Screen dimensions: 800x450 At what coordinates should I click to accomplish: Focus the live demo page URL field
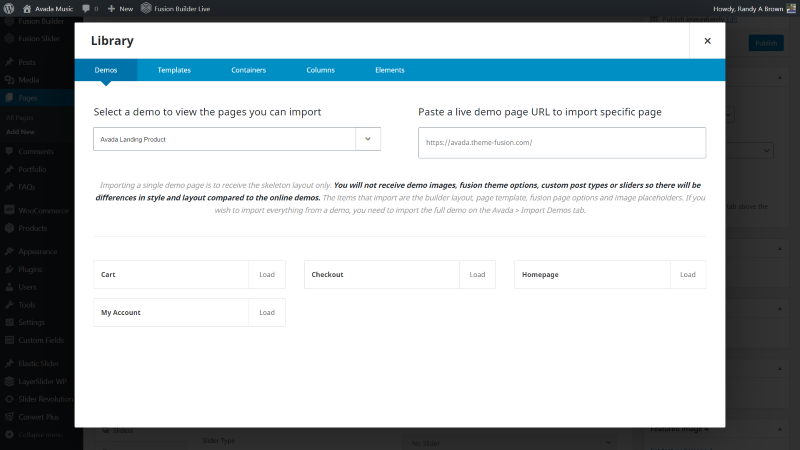point(562,143)
